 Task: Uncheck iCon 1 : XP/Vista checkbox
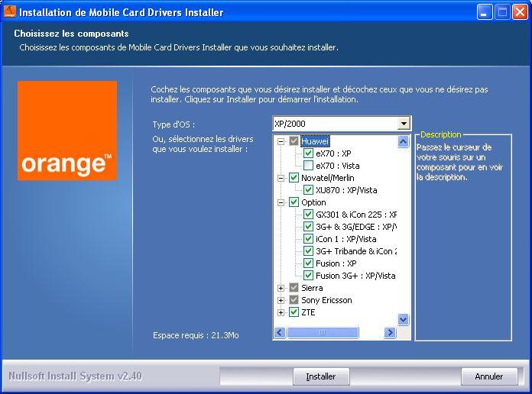point(308,239)
